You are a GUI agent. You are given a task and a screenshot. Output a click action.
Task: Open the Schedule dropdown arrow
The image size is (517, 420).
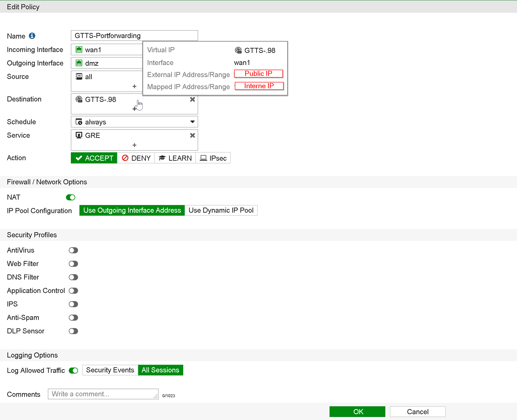(x=192, y=122)
